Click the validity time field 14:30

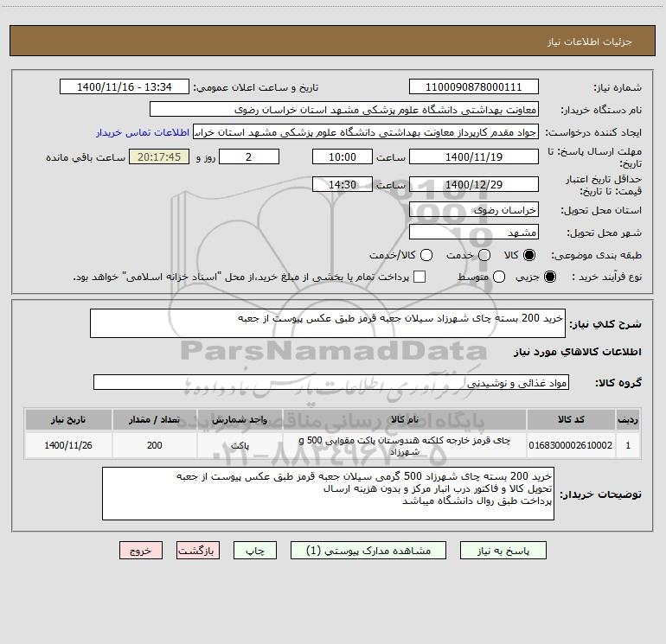coord(343,185)
